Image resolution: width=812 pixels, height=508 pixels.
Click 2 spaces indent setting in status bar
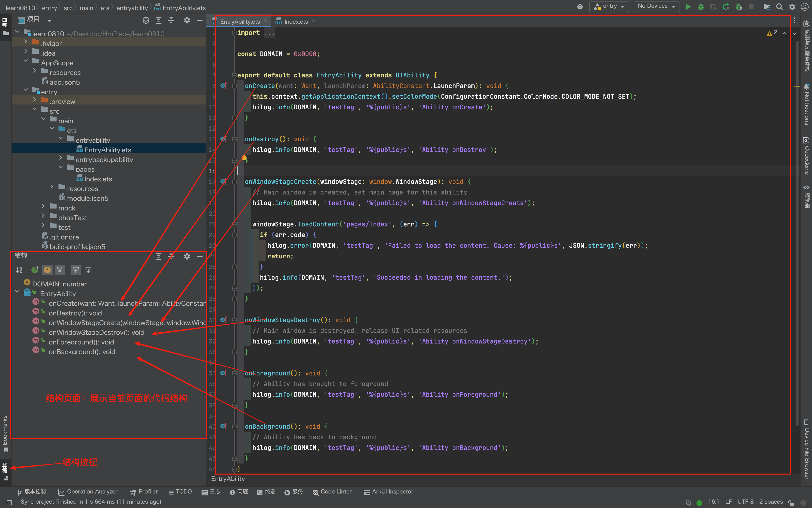(x=771, y=502)
